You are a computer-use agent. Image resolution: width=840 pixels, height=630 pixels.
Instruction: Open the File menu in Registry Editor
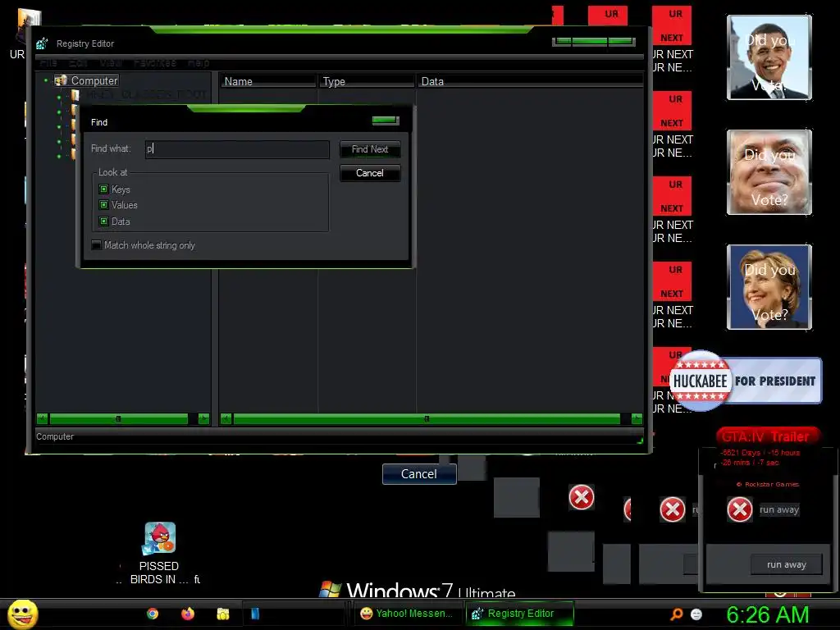(48, 62)
